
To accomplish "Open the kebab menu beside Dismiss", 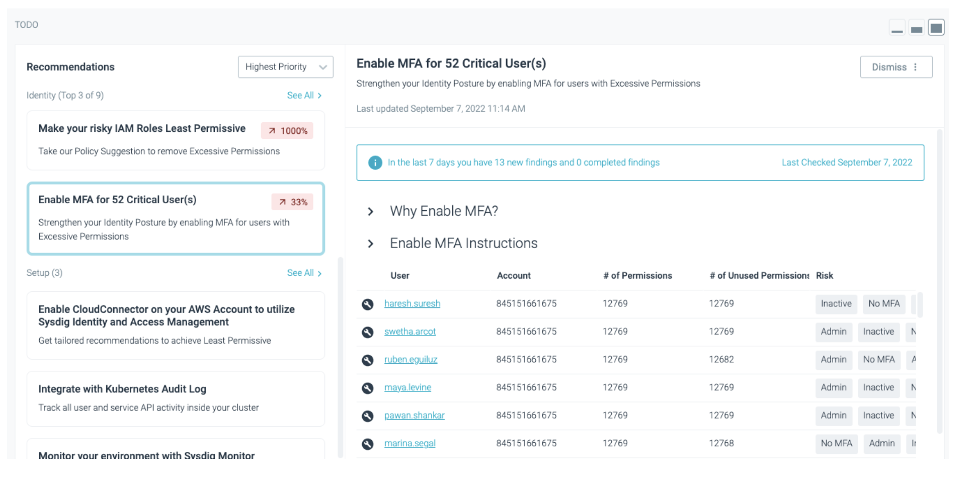I will [x=916, y=66].
